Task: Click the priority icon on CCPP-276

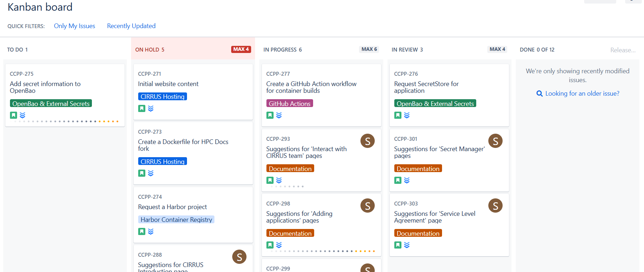Action: point(407,115)
